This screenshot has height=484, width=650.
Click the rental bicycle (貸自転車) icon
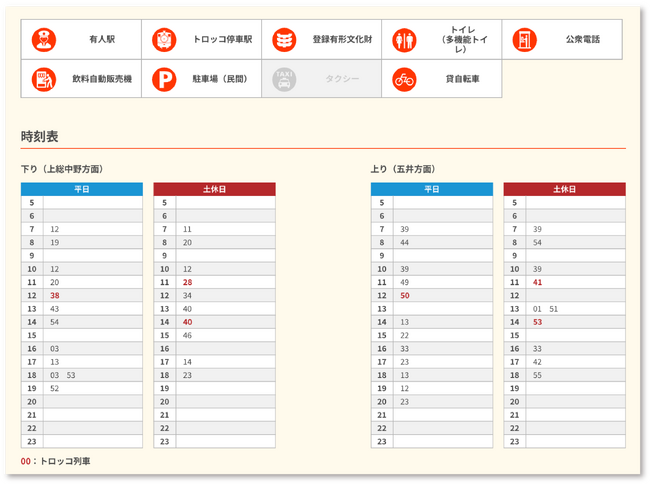(x=404, y=78)
